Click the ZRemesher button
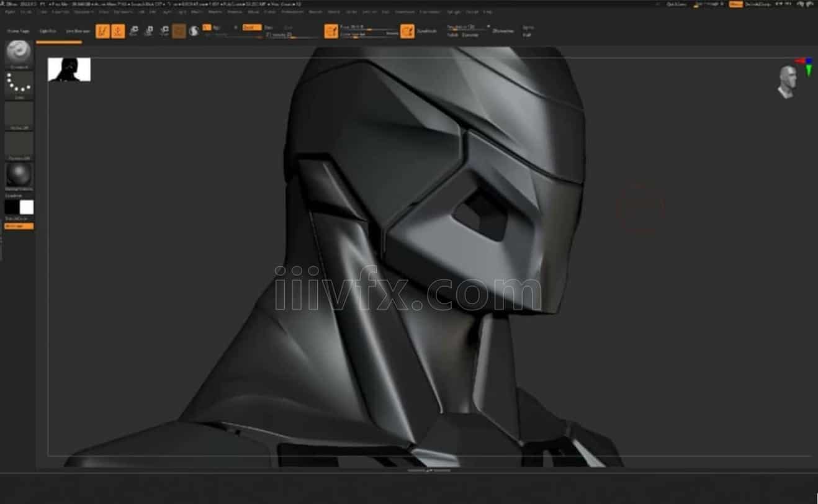818x504 pixels. click(503, 31)
